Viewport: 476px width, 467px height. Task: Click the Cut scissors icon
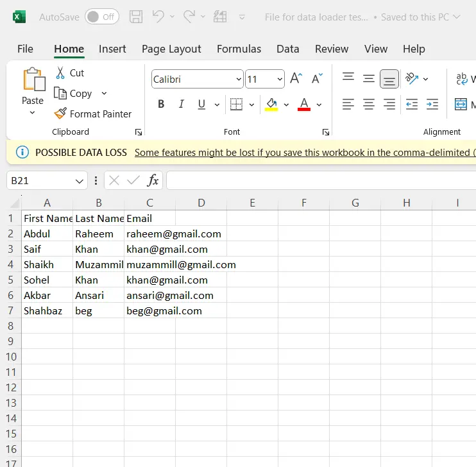(60, 73)
